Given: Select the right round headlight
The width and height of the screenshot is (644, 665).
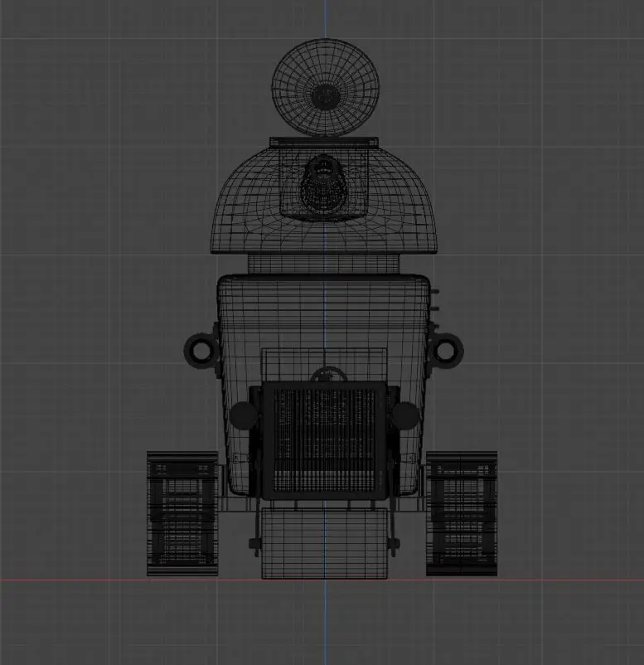Looking at the screenshot, I should 405,415.
